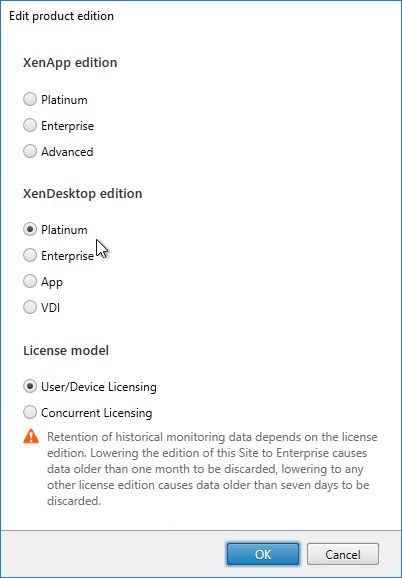This screenshot has height=578, width=402.
Task: Click the XenDesktop edition section heading
Action: (83, 193)
